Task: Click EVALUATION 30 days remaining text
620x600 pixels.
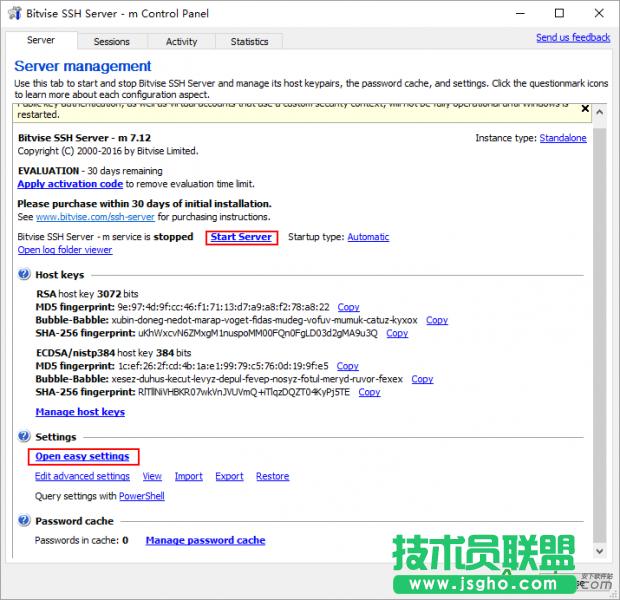Action: (90, 171)
